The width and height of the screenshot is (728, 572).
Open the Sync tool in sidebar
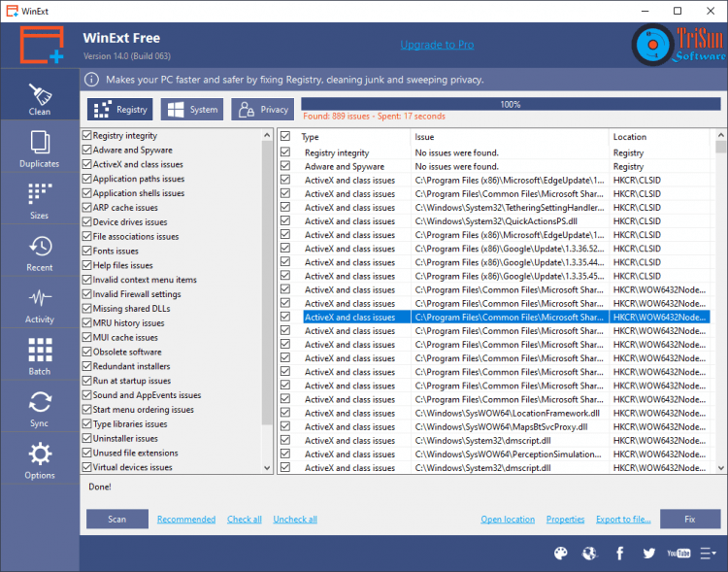40,408
